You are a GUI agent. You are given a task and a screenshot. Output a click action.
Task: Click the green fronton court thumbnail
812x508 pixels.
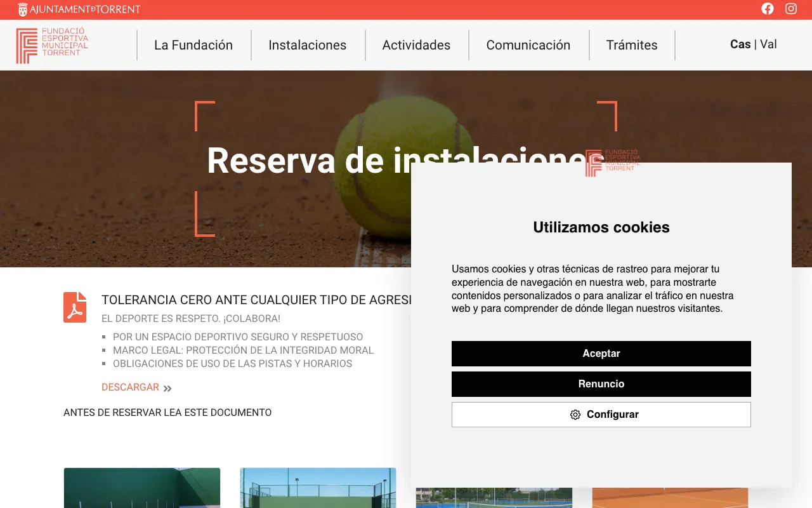[142, 488]
